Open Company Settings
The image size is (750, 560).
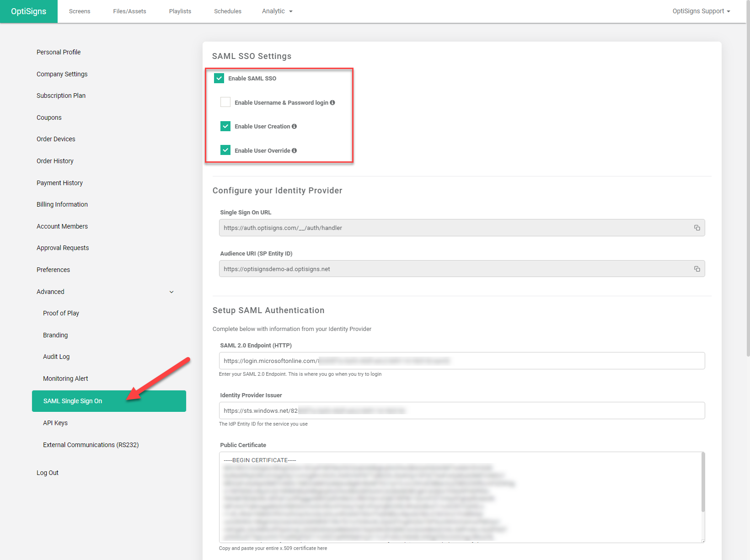pos(62,74)
